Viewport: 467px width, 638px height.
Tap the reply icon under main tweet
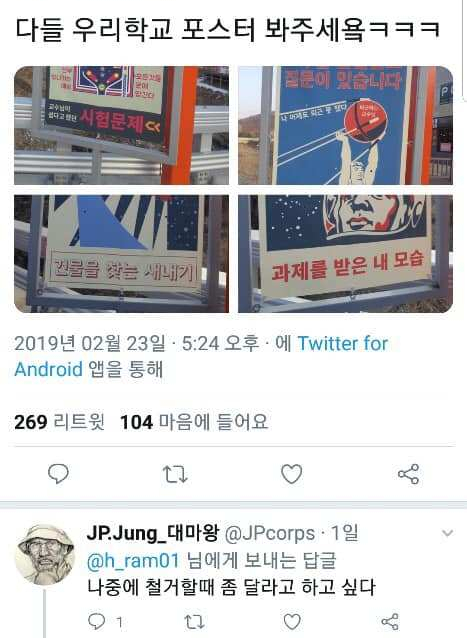[x=58, y=474]
